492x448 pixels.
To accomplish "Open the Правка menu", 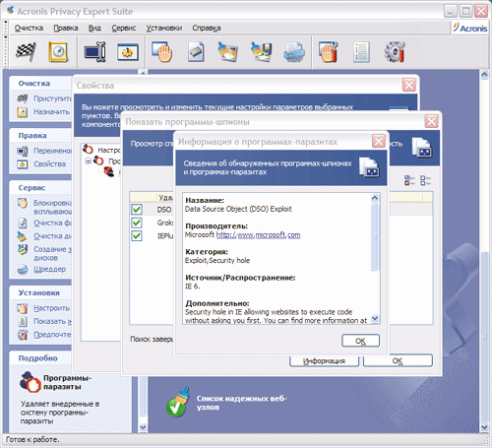I will pos(66,29).
